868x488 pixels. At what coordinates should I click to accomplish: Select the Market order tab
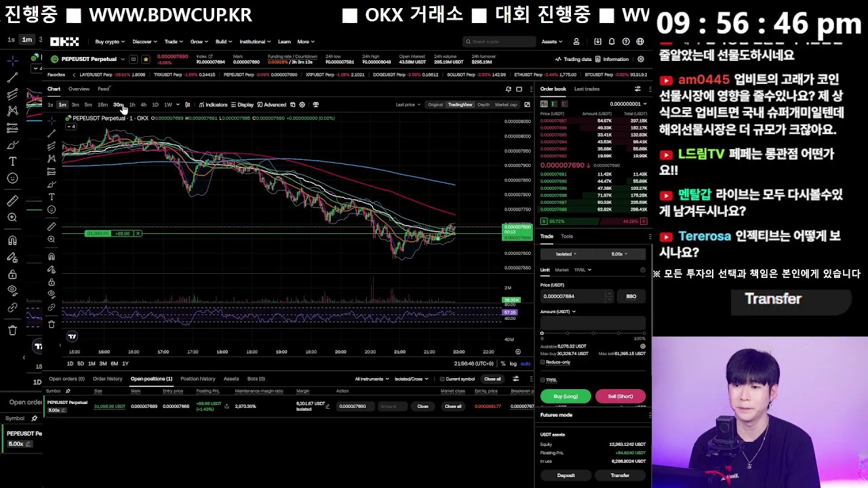[561, 270]
